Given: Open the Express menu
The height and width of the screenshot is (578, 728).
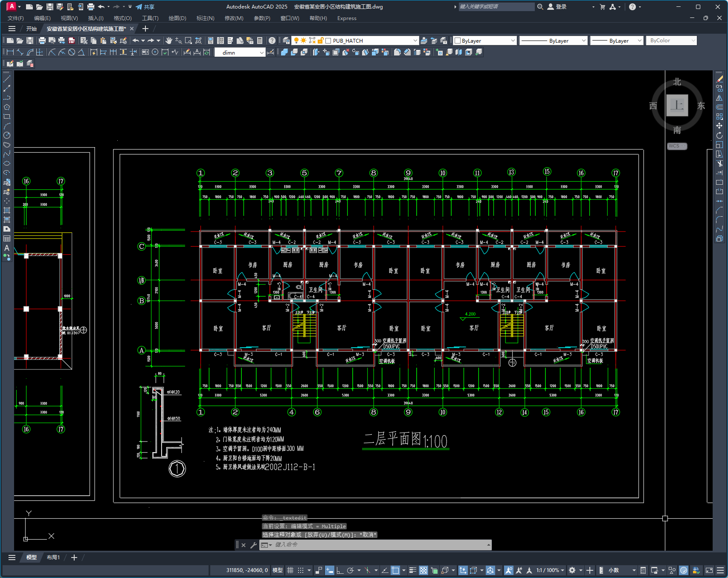Looking at the screenshot, I should point(347,18).
